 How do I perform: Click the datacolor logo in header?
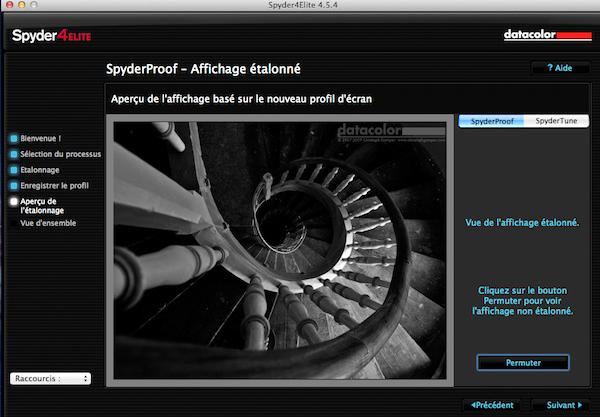click(x=548, y=35)
